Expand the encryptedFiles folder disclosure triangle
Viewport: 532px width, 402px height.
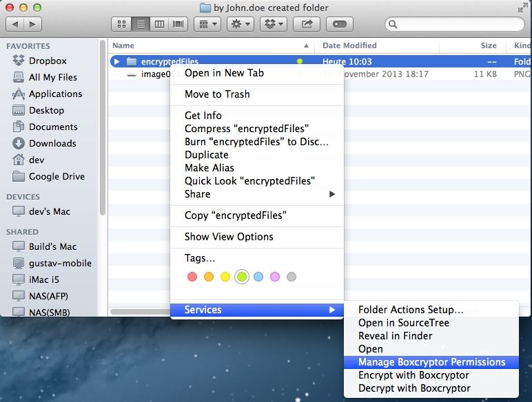pos(116,62)
